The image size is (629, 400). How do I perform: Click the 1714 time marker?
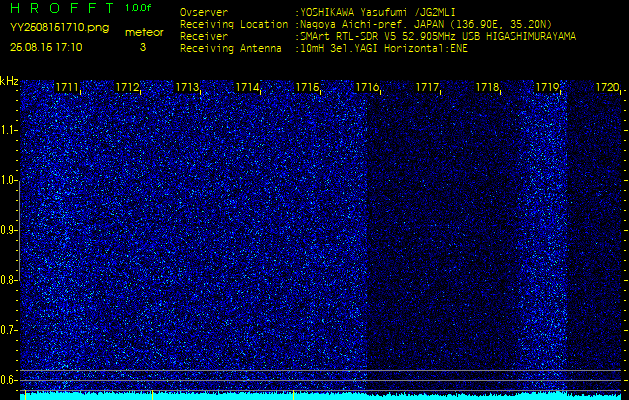pos(247,87)
